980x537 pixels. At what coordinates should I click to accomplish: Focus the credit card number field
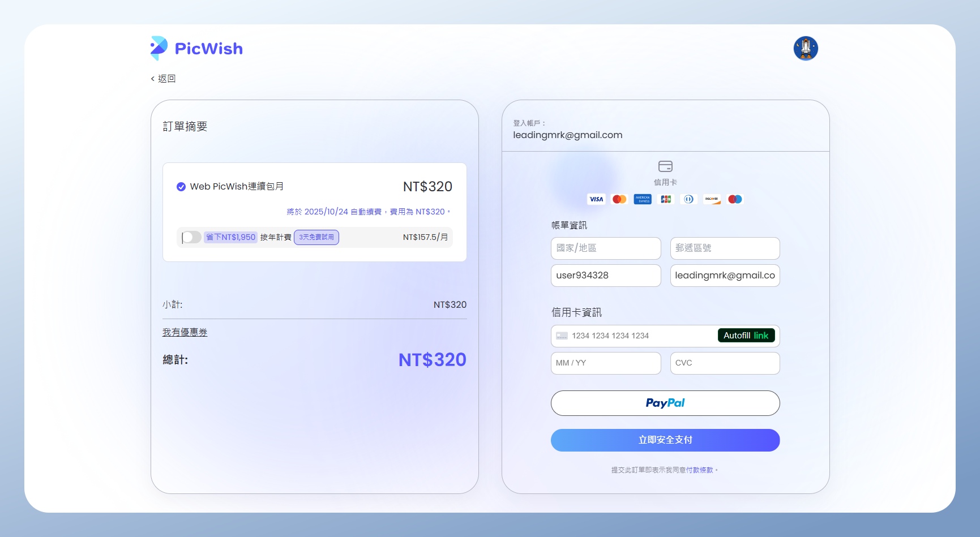point(634,336)
